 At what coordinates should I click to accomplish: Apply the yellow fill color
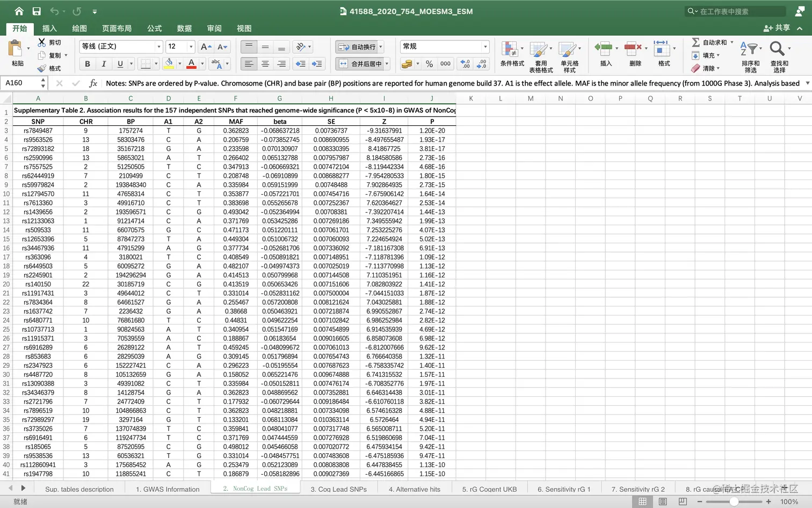169,64
